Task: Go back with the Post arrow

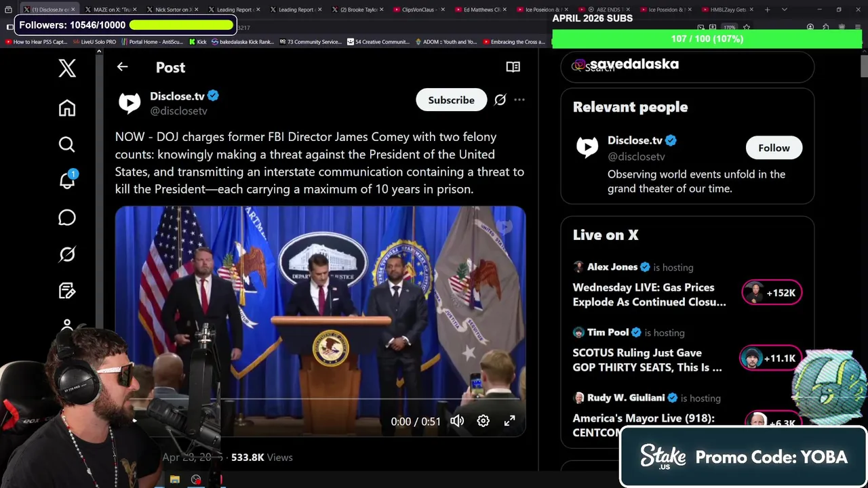Action: coord(122,66)
